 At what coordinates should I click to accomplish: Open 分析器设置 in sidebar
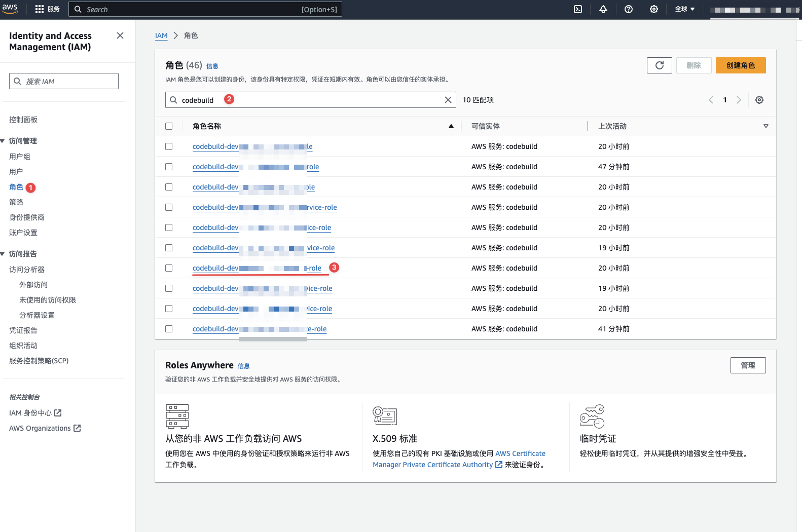[37, 315]
